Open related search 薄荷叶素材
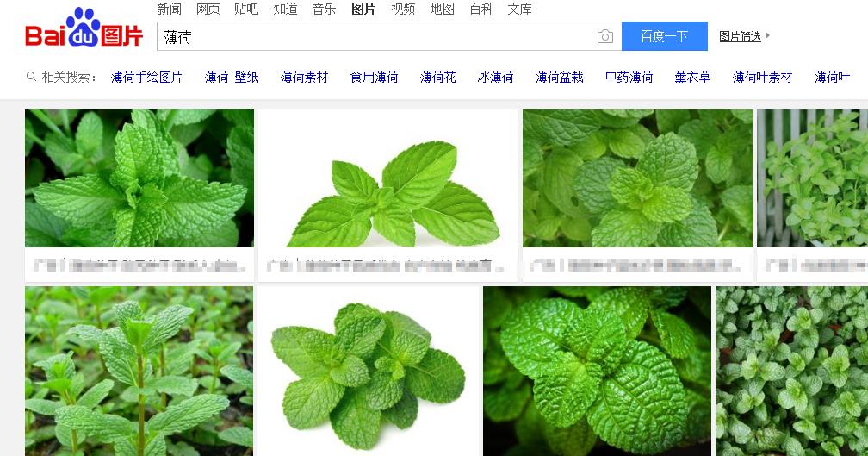The image size is (868, 456). (x=762, y=77)
